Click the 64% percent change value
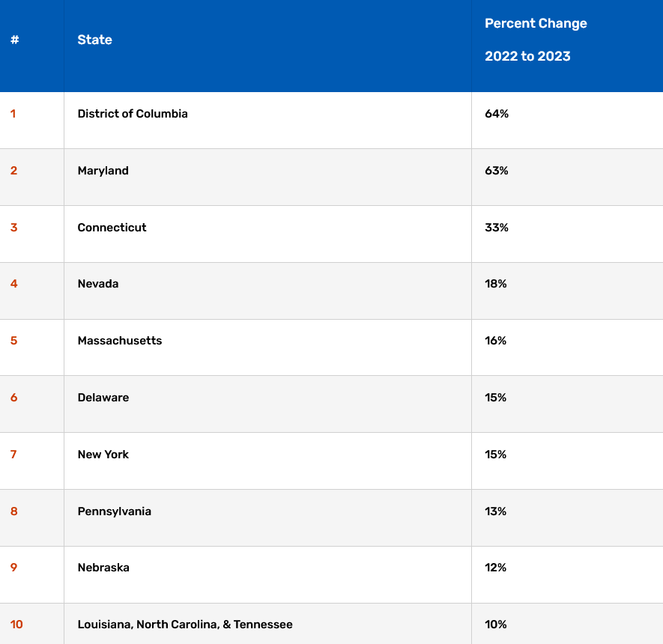Viewport: 663px width, 644px height. pos(497,114)
